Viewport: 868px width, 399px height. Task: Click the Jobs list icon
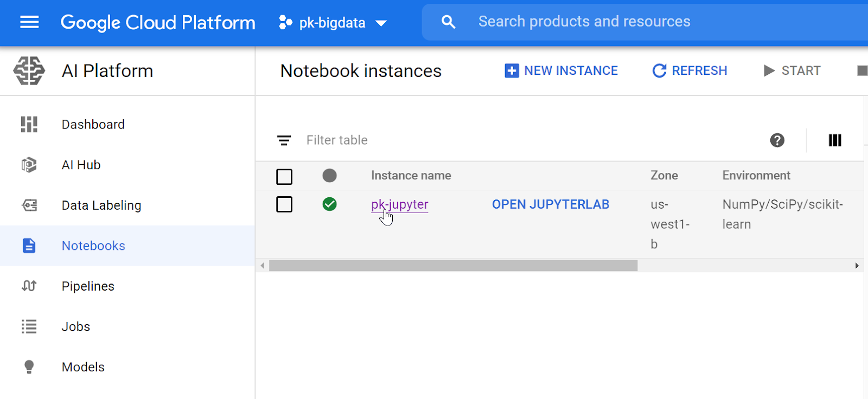(x=29, y=326)
